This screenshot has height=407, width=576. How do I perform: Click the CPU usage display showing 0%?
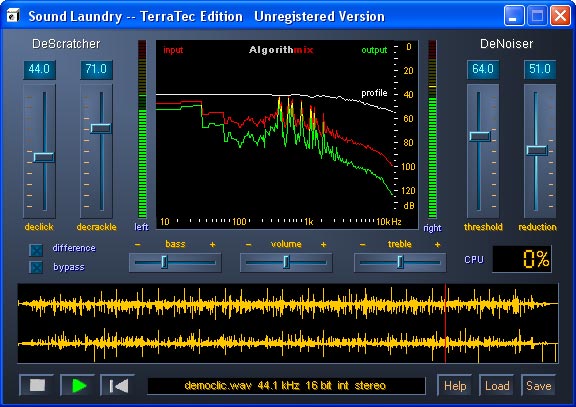[522, 259]
